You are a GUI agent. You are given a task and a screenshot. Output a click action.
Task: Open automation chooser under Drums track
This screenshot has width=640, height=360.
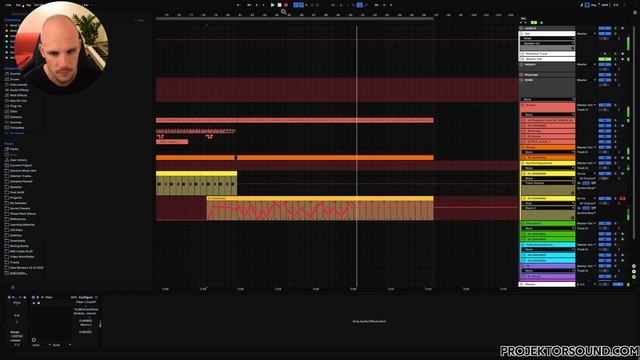[x=549, y=115]
